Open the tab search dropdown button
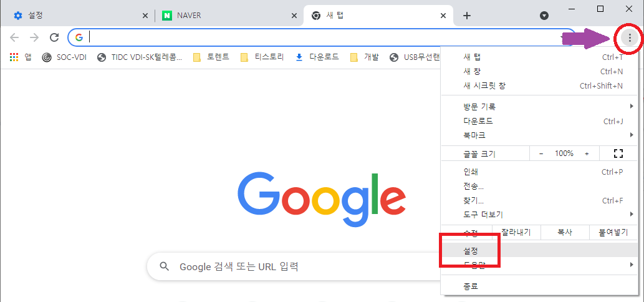 [x=544, y=16]
